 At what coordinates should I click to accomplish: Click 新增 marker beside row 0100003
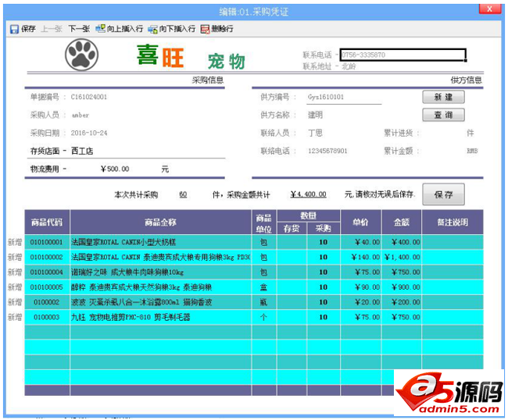[15, 317]
